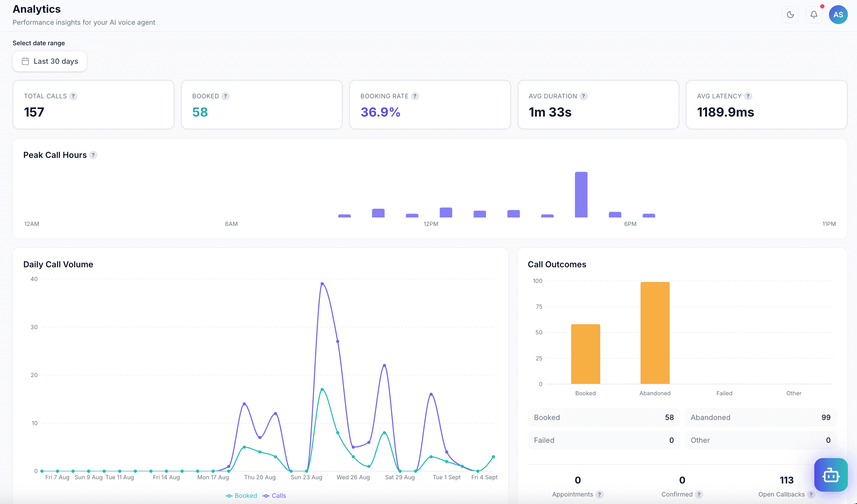Show help for Open Callbacks count
This screenshot has height=504, width=857.
811,495
